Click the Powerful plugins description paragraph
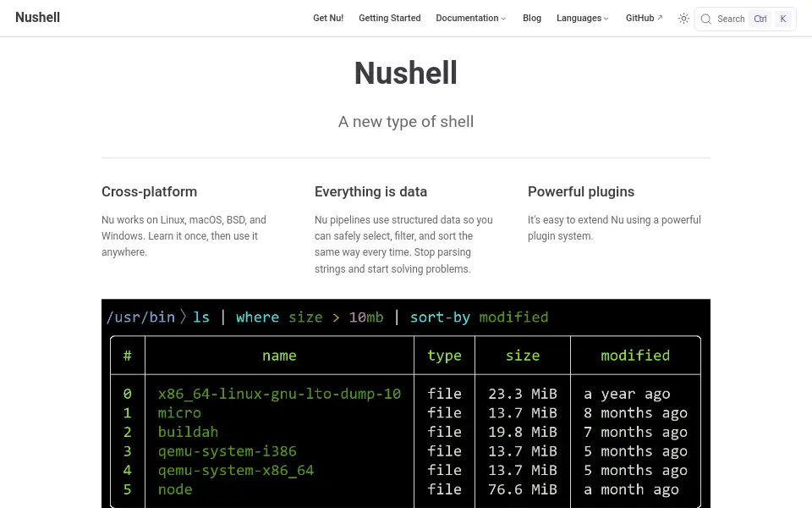 click(x=614, y=228)
